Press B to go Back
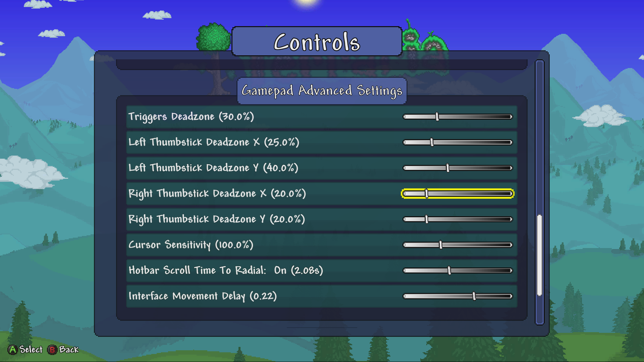This screenshot has width=644, height=362. (53, 349)
